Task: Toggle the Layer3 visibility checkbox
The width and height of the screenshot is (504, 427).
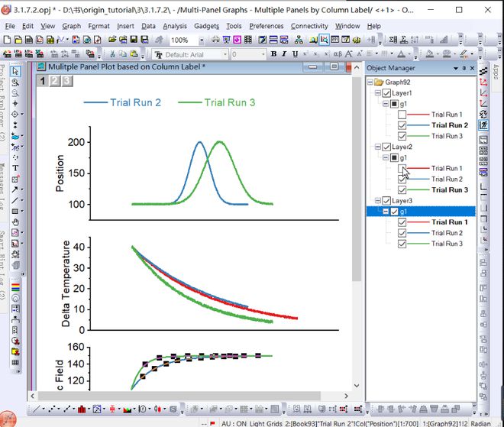Action: [x=386, y=201]
